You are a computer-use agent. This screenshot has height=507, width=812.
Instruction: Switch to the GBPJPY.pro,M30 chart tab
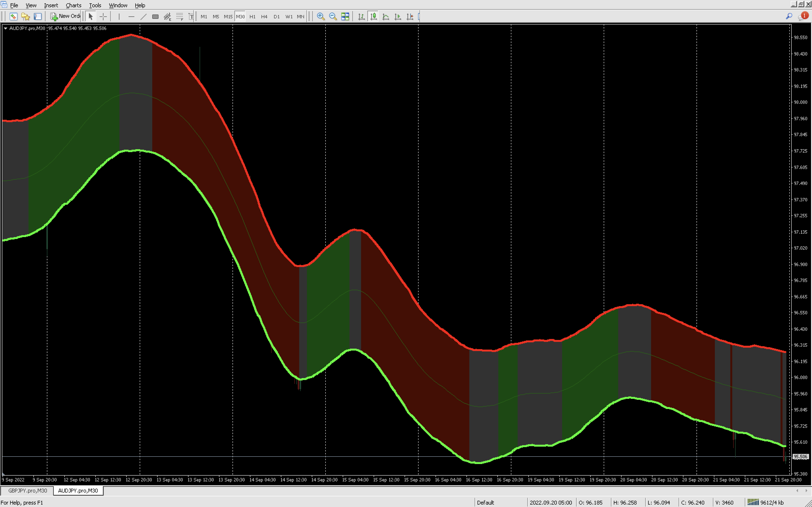point(28,491)
